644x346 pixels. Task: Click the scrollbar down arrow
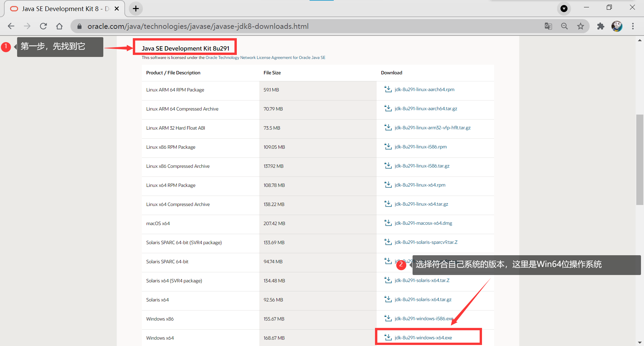(640, 342)
